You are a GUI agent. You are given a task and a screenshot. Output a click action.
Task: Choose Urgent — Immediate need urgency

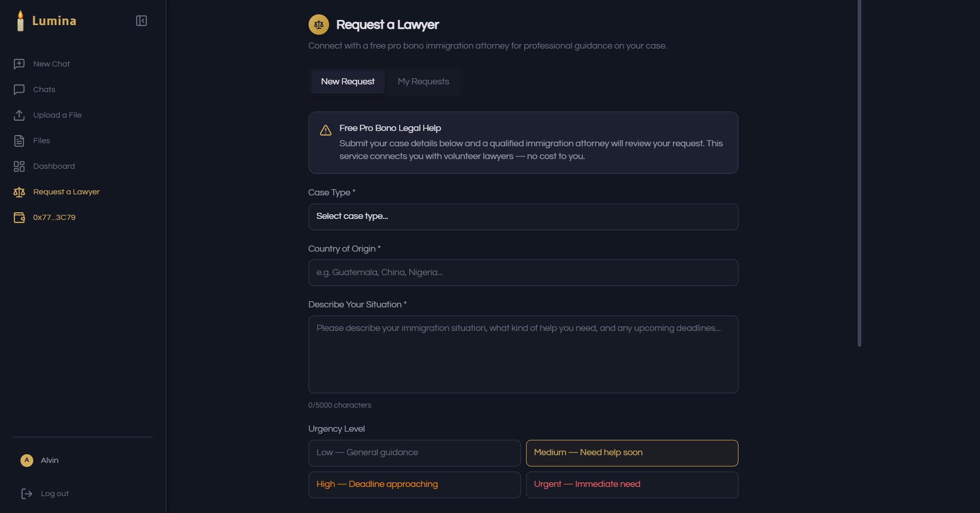point(631,485)
